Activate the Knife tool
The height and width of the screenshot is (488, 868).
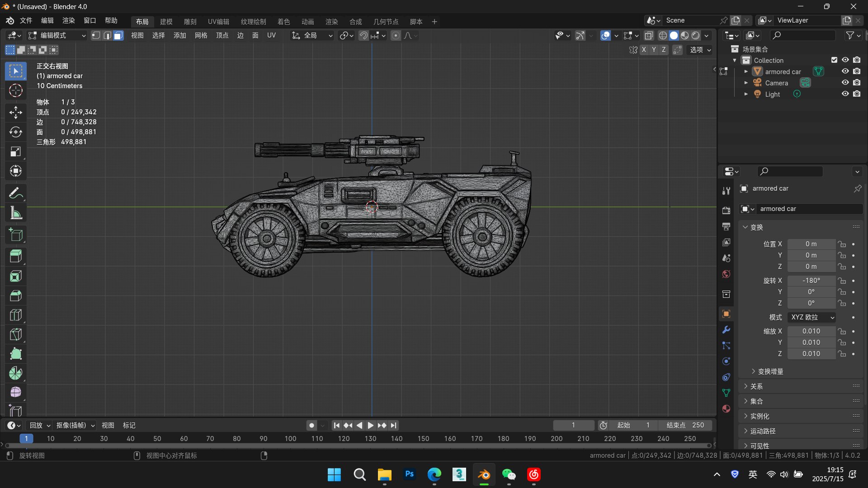pyautogui.click(x=16, y=334)
